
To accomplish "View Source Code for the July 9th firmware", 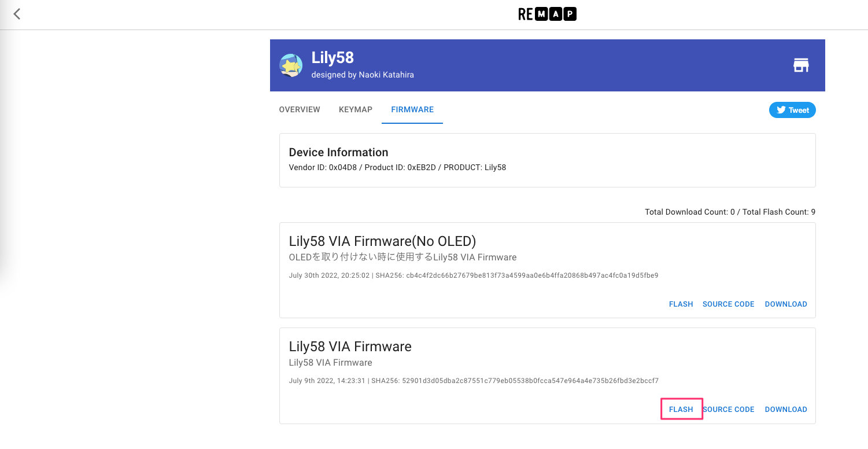I will (x=729, y=410).
